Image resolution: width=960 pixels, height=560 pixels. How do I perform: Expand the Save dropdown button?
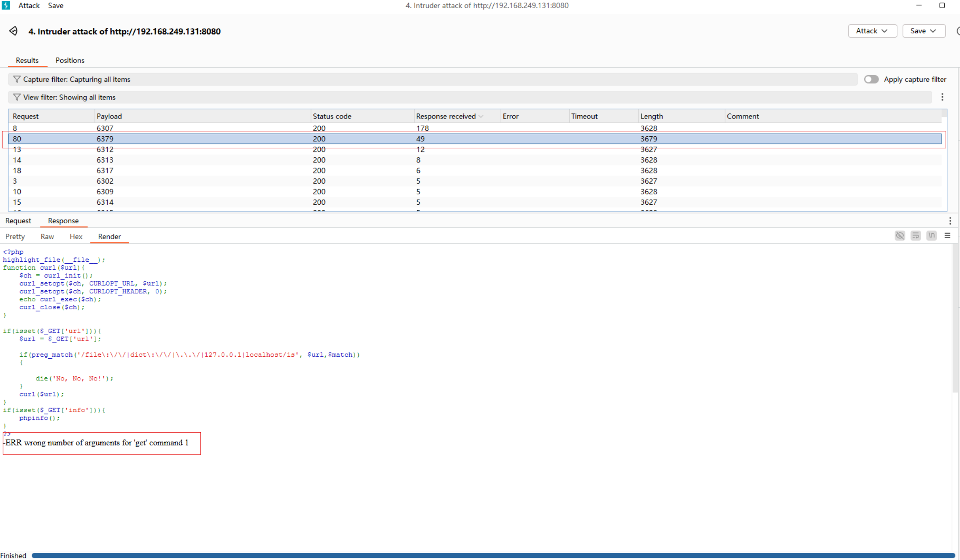923,31
